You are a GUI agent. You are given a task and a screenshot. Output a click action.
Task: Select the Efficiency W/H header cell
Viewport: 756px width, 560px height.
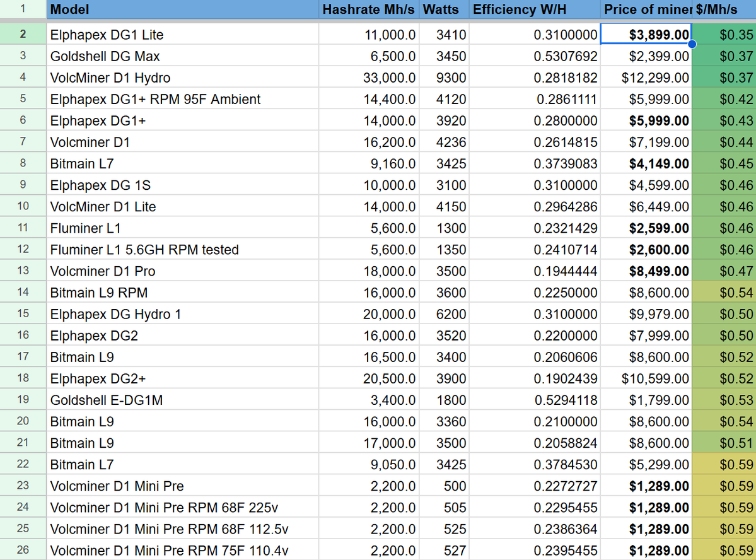pos(534,9)
